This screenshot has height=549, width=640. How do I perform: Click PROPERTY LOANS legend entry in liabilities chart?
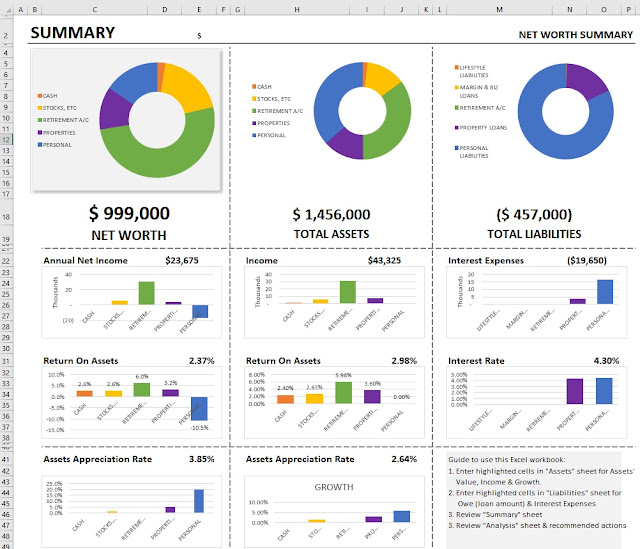[483, 128]
